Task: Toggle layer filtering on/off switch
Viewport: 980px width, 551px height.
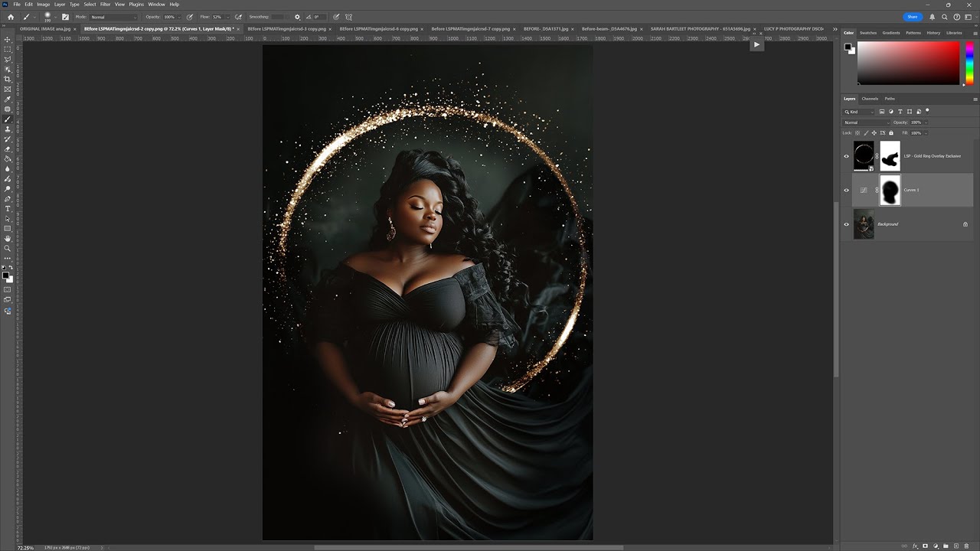Action: click(927, 111)
